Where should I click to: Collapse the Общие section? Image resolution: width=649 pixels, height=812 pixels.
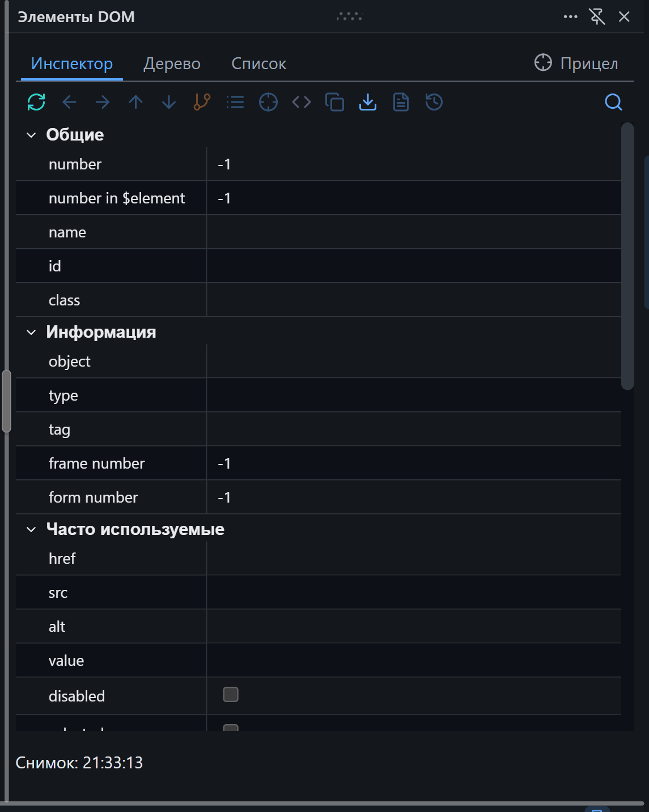[31, 135]
